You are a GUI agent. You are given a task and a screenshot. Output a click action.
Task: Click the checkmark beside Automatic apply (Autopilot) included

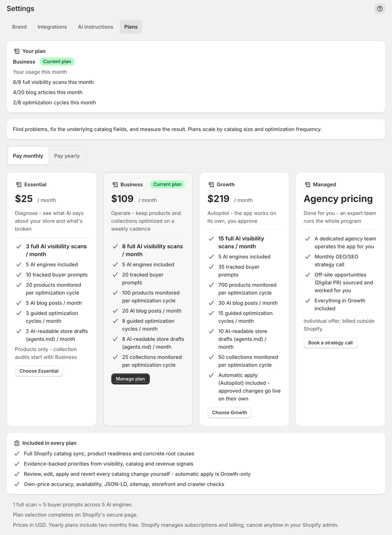[211, 375]
